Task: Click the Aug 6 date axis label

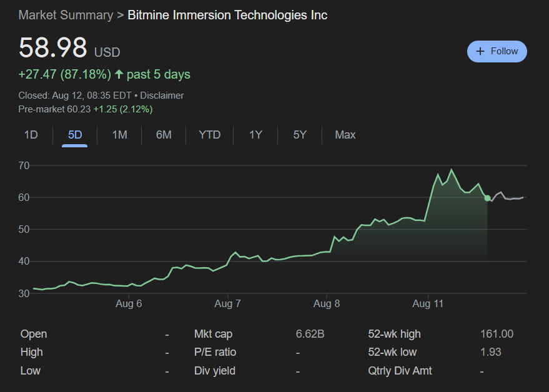Action: click(129, 303)
